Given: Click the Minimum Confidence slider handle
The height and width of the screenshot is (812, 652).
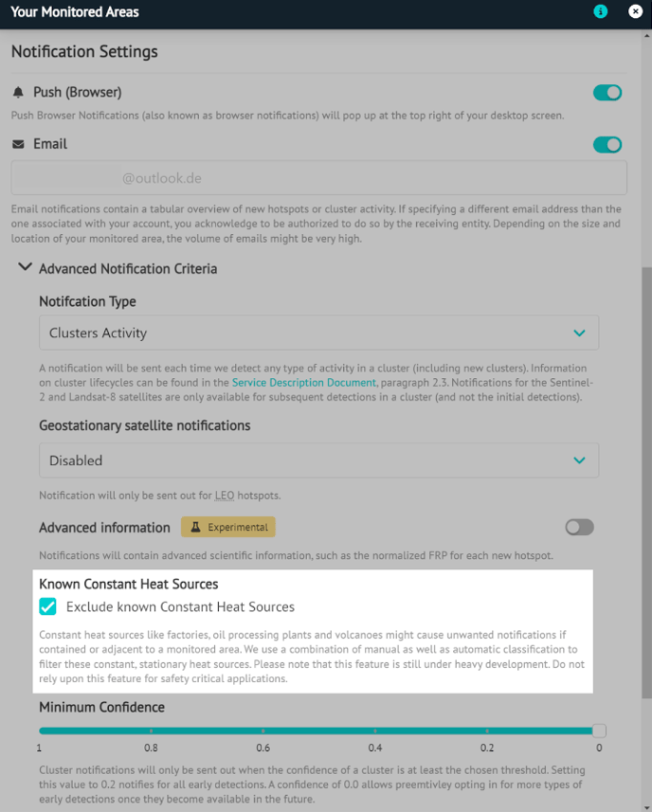Looking at the screenshot, I should [599, 731].
